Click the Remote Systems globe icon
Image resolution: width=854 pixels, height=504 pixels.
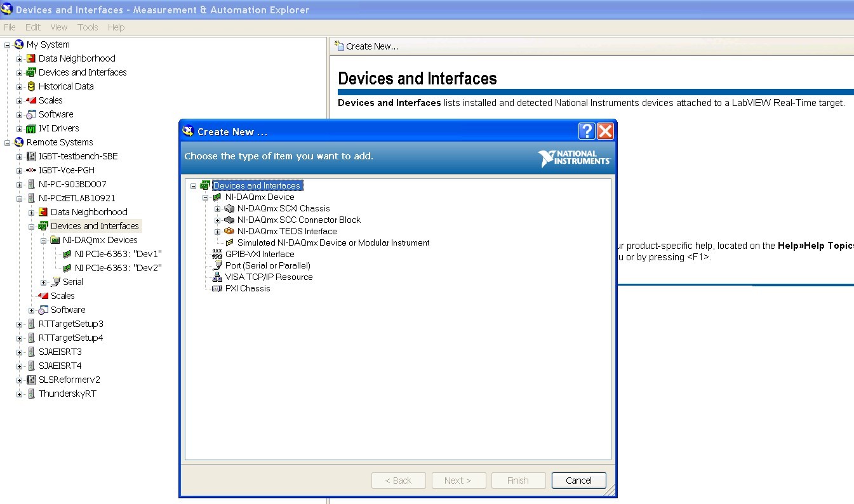19,142
